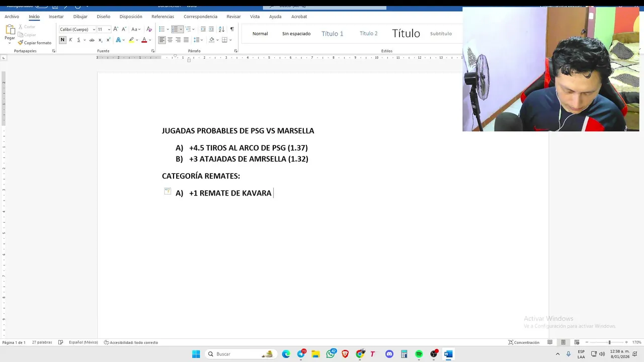Open change case Aa dropdown

(x=135, y=29)
